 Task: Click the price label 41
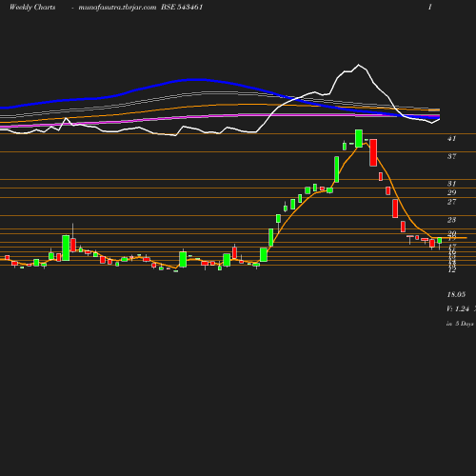point(451,138)
